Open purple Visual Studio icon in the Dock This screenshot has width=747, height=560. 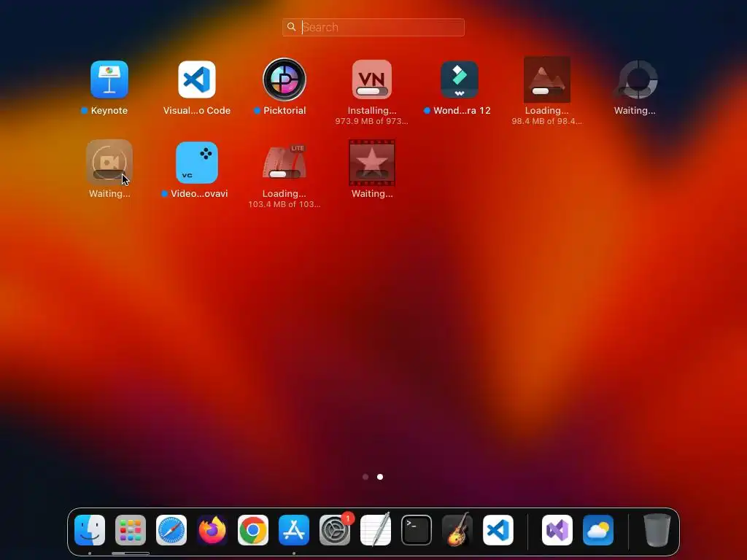coord(557,530)
